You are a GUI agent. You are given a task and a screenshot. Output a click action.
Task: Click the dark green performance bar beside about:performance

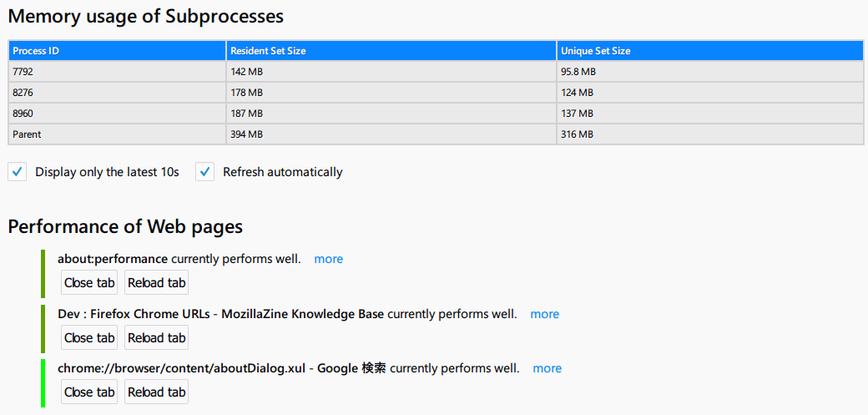point(43,274)
